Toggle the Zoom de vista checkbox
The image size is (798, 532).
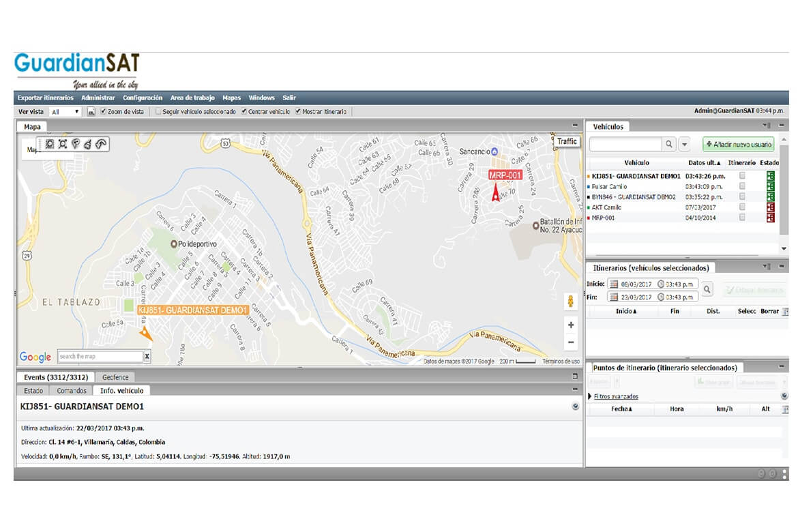point(104,111)
